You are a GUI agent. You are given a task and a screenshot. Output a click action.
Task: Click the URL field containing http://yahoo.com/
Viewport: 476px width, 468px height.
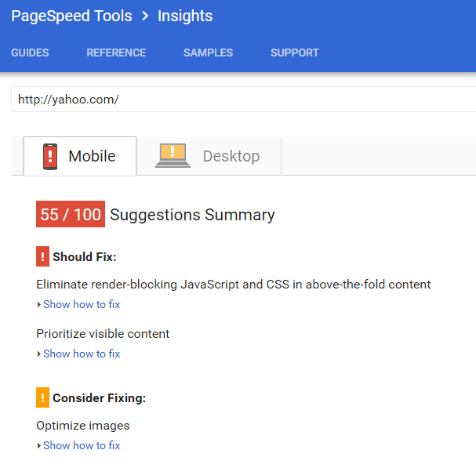point(243,100)
